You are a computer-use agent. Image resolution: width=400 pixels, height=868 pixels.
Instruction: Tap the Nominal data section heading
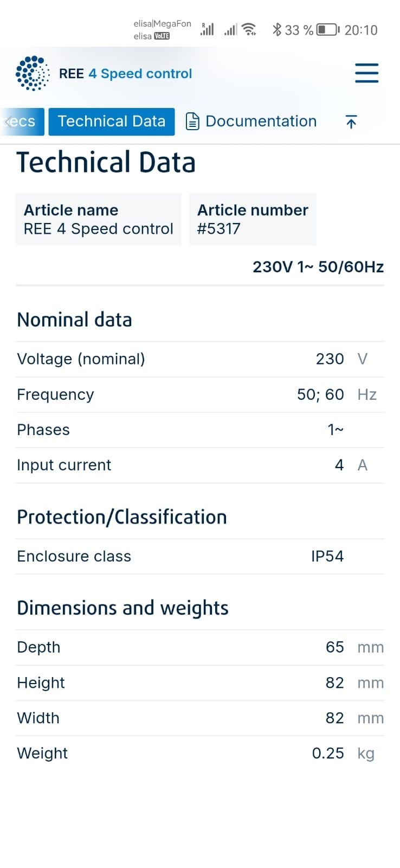[x=75, y=320]
